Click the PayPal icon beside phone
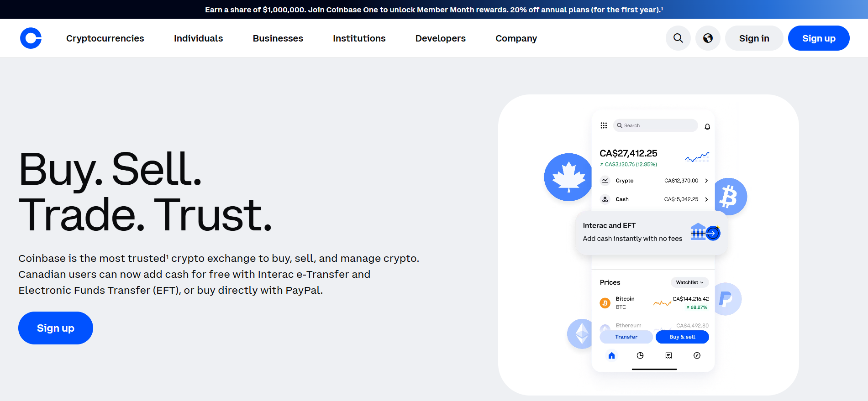Viewport: 868px width, 401px height. (x=727, y=299)
